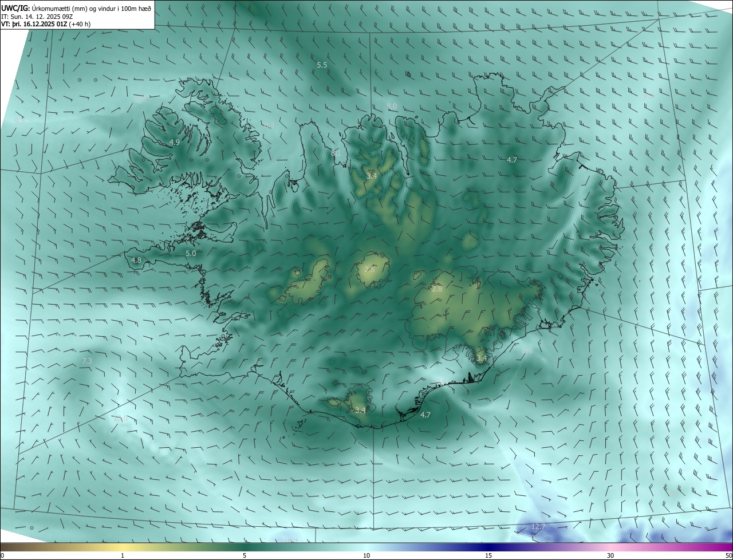The image size is (733, 560).
Task: Click the 8.1 value on the map
Action: click(336, 153)
